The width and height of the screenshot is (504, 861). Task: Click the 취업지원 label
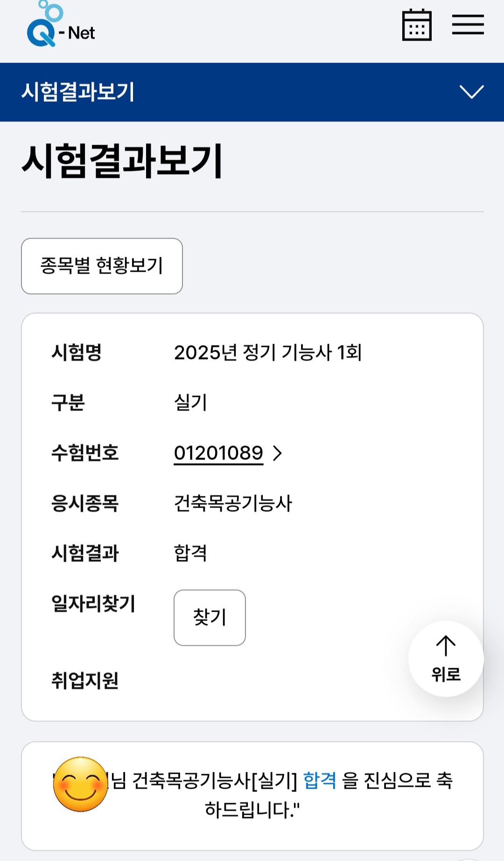tap(85, 680)
